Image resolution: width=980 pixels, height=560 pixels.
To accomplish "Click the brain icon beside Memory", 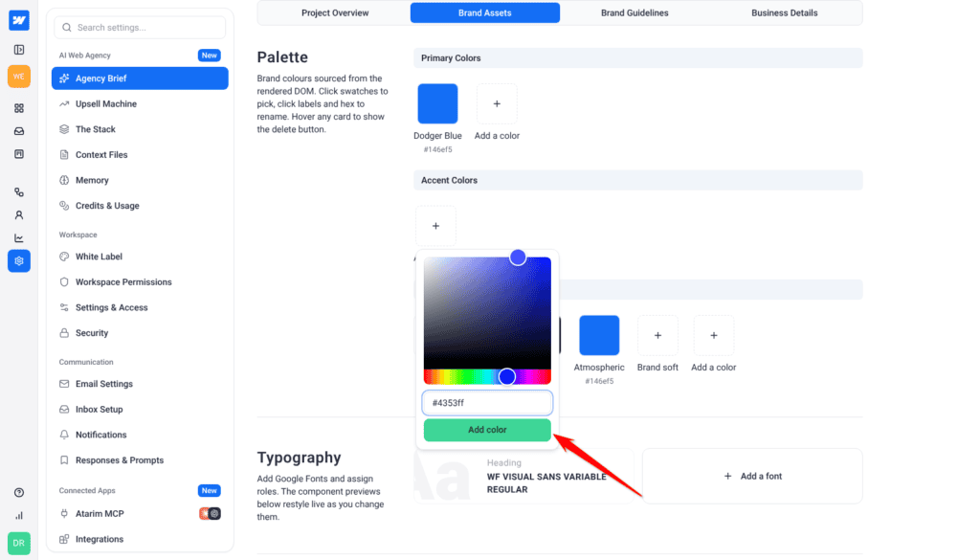I will point(64,180).
